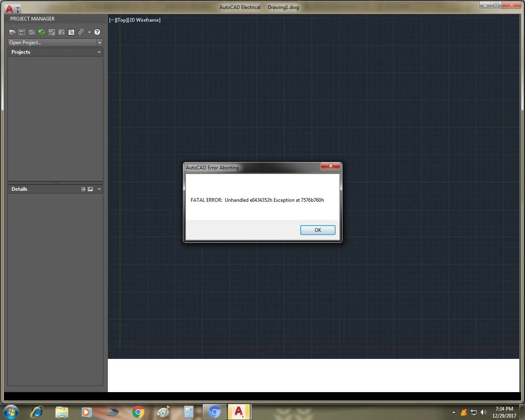Click the New Drawing icon
This screenshot has height=420, width=525.
32,32
